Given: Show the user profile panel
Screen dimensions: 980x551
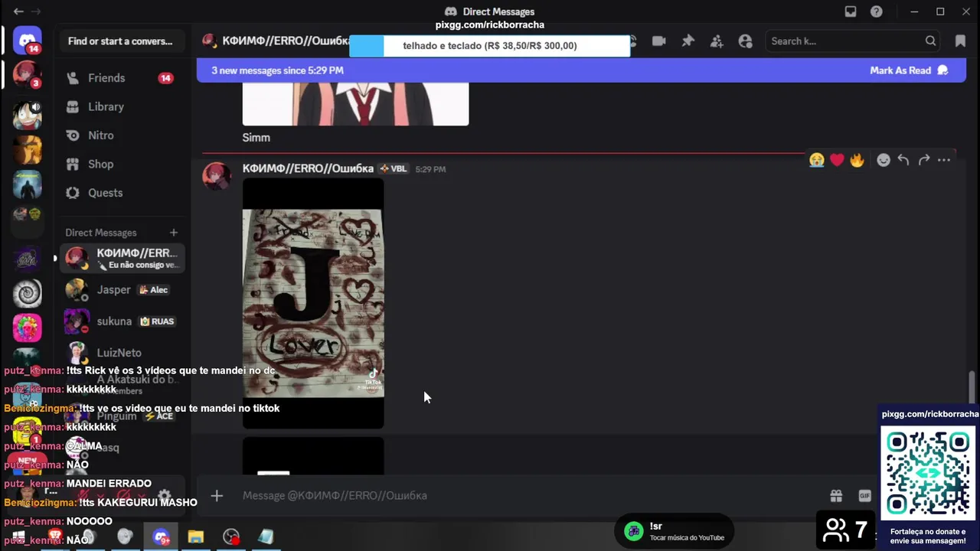Looking at the screenshot, I should click(x=745, y=41).
